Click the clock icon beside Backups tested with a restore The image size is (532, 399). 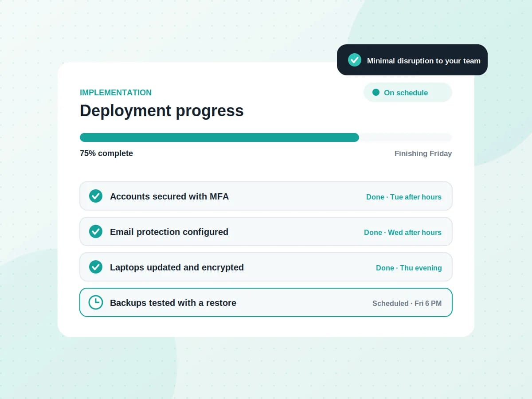tap(96, 302)
